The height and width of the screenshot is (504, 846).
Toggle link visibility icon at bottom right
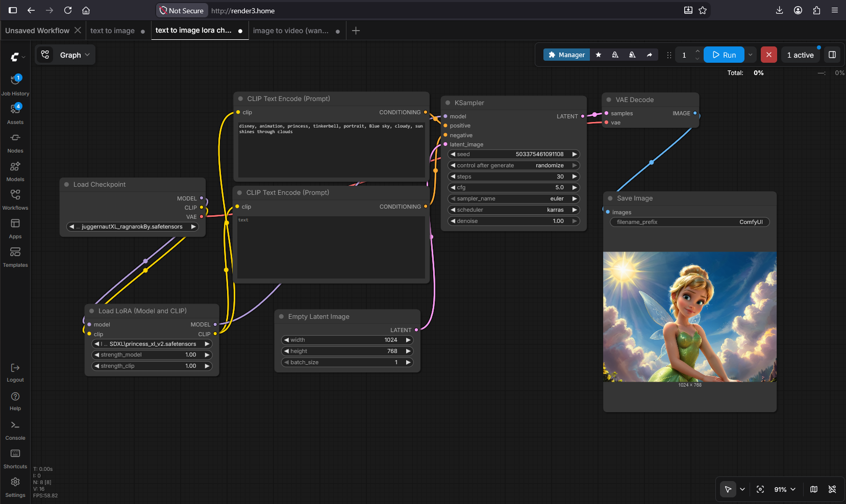coord(832,489)
